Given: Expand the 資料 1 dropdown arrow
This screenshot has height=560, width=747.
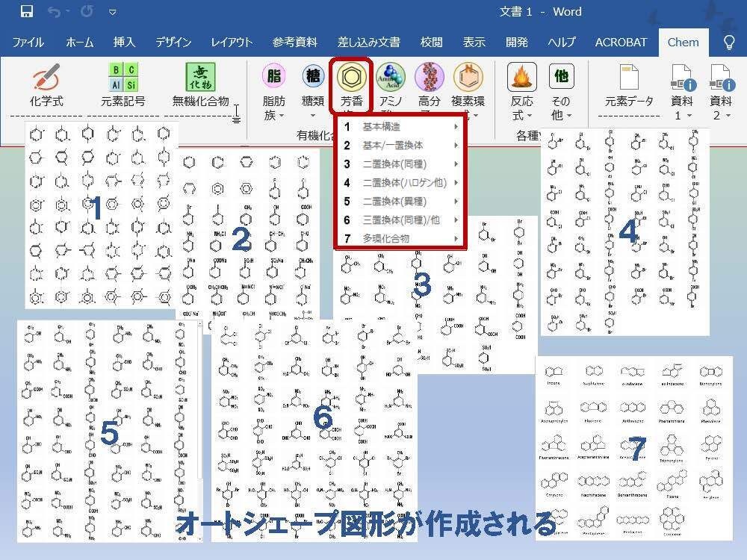Looking at the screenshot, I should tap(689, 116).
